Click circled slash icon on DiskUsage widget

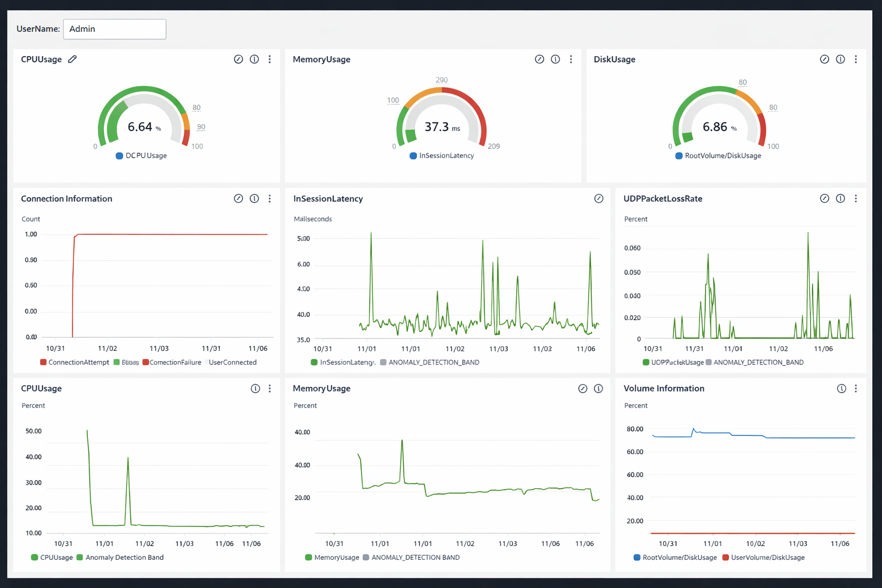point(825,59)
